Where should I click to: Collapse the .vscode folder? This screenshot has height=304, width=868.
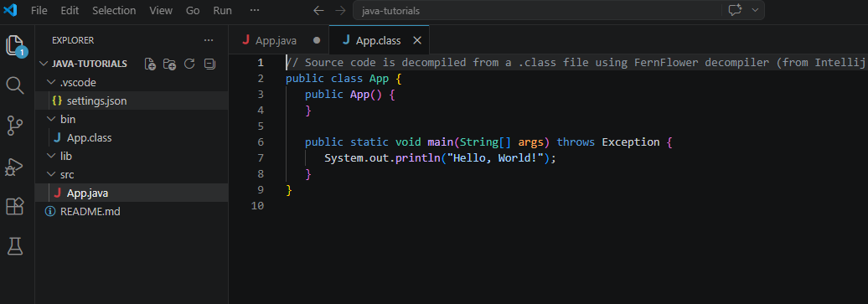[51, 83]
